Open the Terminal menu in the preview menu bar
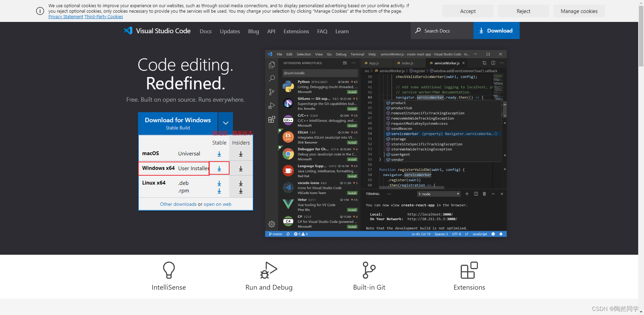The width and height of the screenshot is (644, 315). click(x=357, y=54)
